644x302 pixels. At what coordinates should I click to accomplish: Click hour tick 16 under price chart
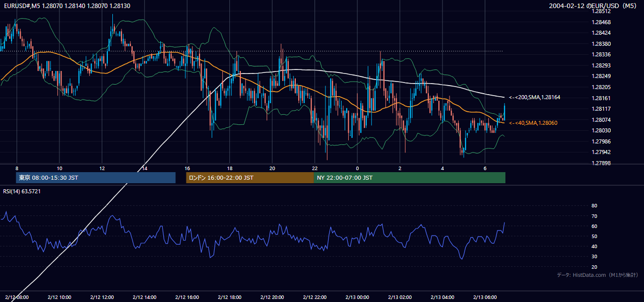[187, 168]
